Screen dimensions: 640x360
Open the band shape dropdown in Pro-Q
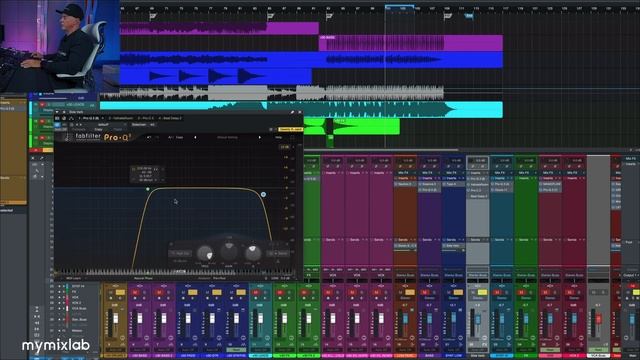(x=180, y=253)
